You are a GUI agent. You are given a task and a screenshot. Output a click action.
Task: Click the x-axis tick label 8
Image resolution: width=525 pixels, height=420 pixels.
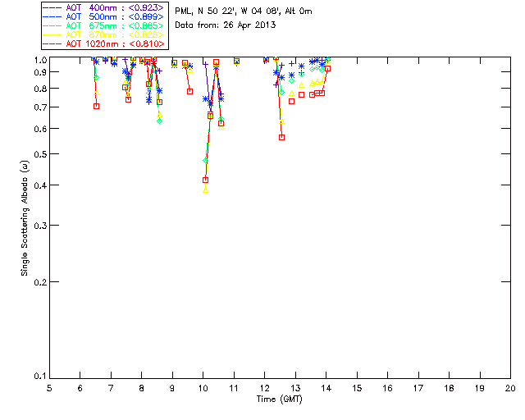[x=142, y=388]
